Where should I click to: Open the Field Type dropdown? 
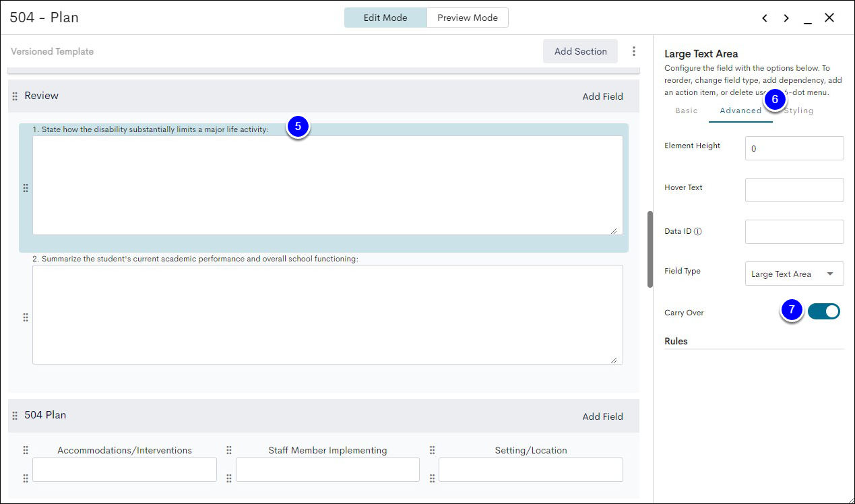pos(794,274)
